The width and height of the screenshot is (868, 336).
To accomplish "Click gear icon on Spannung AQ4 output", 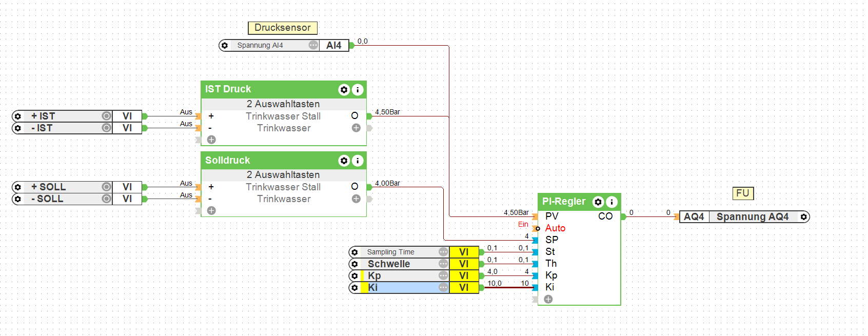I will click(x=803, y=217).
